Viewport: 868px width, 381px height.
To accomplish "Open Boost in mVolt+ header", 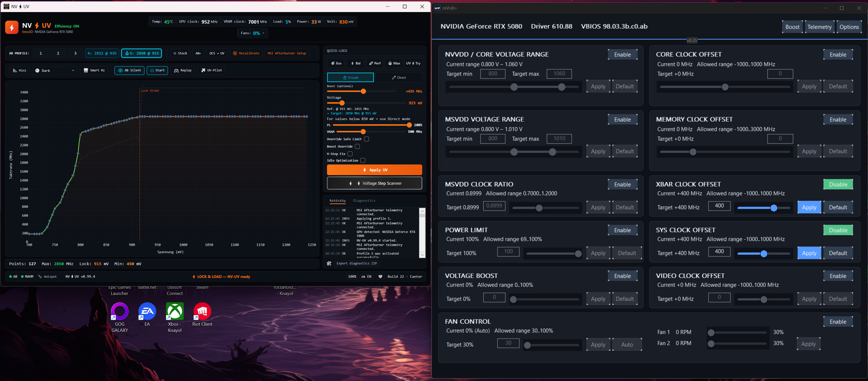I will point(792,27).
